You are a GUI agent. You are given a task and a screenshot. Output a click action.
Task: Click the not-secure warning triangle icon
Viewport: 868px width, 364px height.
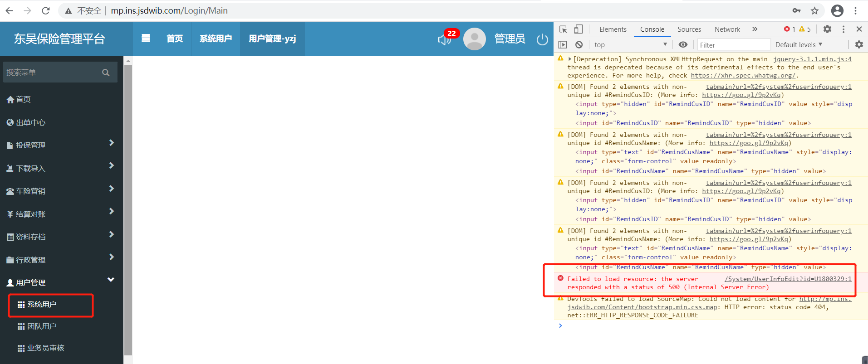68,11
